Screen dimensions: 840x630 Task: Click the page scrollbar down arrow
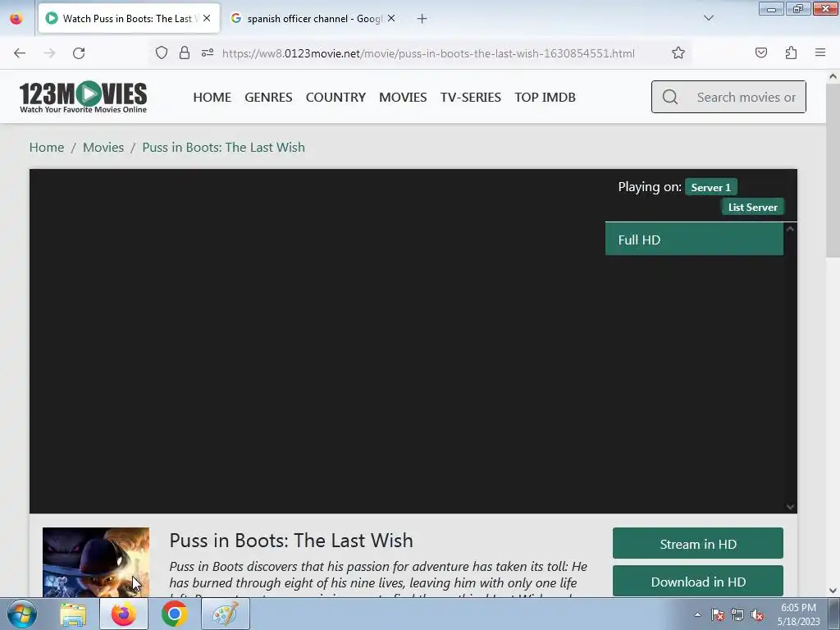[833, 591]
